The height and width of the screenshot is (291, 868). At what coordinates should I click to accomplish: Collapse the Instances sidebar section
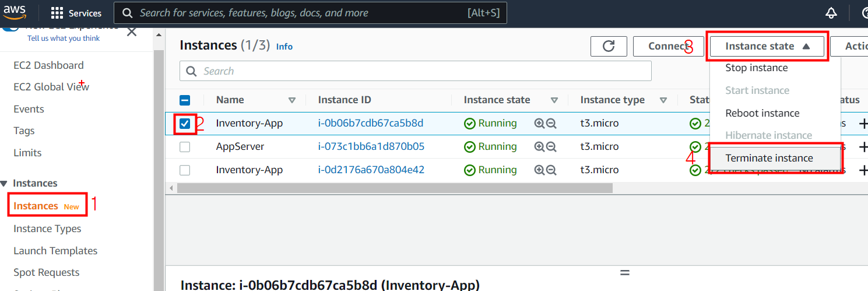click(x=3, y=184)
